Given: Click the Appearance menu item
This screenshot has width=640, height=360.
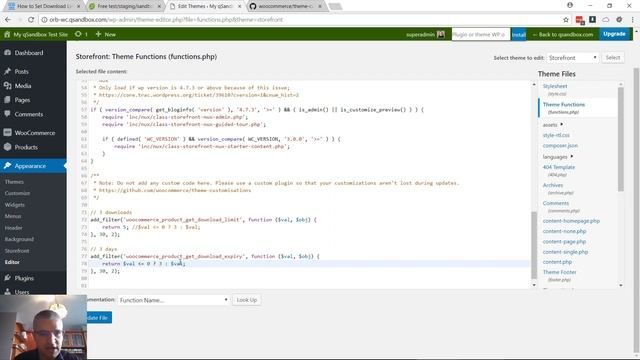Looking at the screenshot, I should [33, 166].
